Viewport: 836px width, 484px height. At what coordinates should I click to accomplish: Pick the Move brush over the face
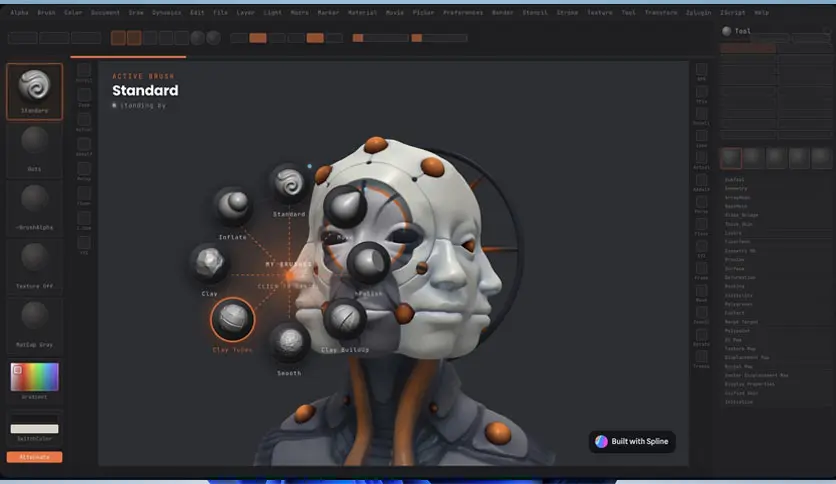tap(345, 206)
